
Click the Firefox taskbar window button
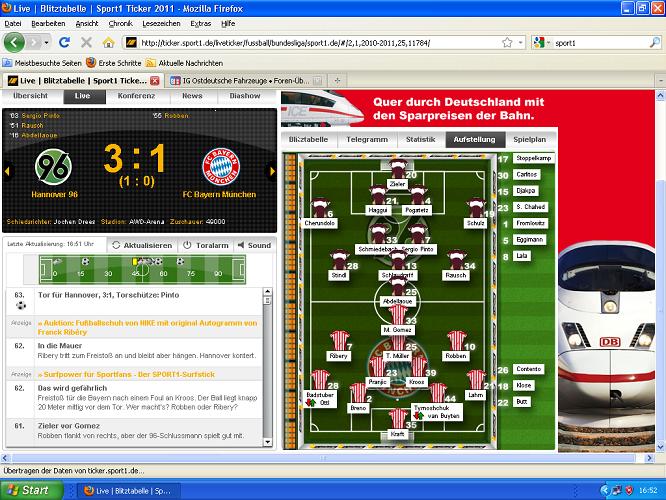pos(129,491)
